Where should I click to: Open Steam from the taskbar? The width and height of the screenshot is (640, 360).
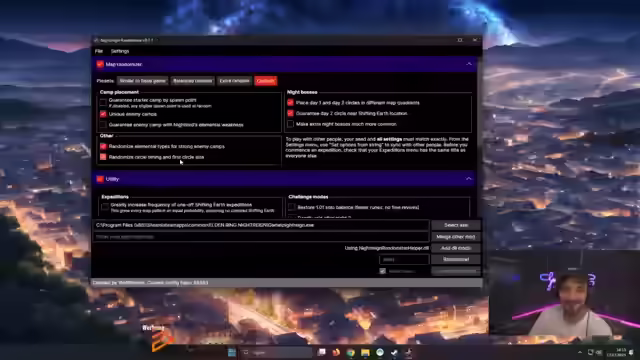click(394, 352)
